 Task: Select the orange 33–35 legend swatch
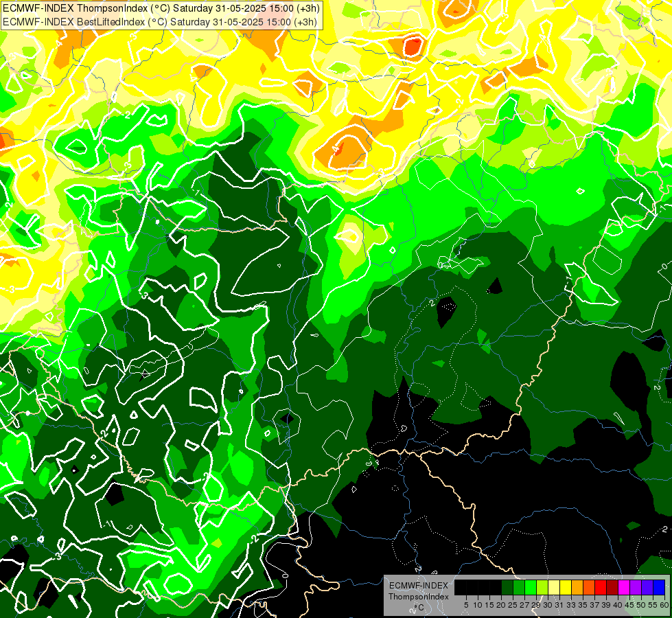(577, 587)
